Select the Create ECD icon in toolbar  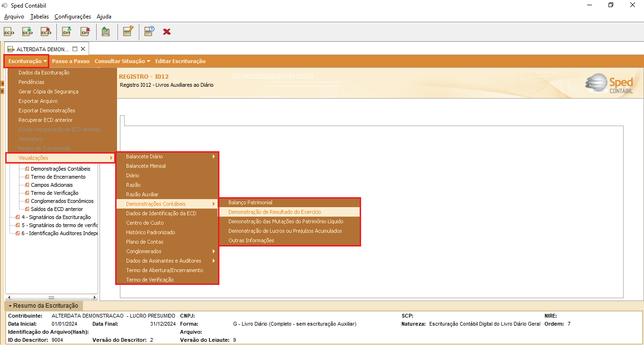tap(9, 31)
